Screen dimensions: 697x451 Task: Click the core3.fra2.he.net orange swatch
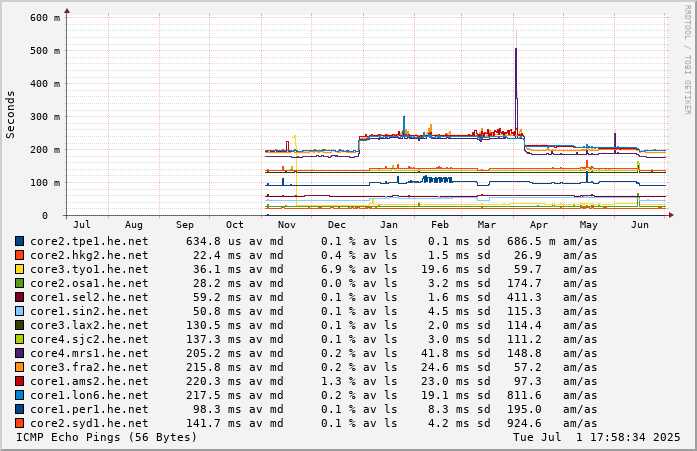point(20,367)
